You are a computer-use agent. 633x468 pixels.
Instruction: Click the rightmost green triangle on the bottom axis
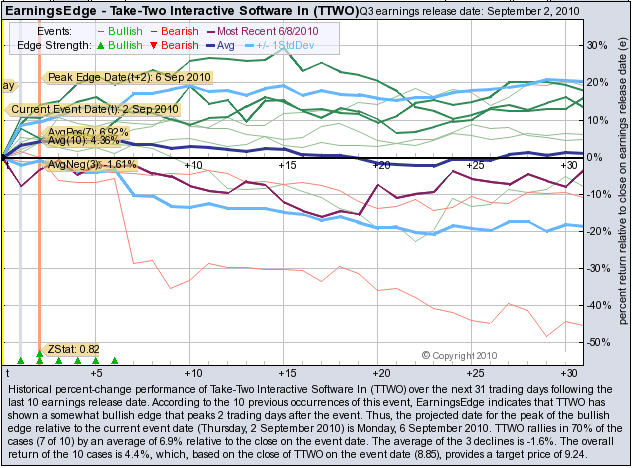[x=115, y=360]
